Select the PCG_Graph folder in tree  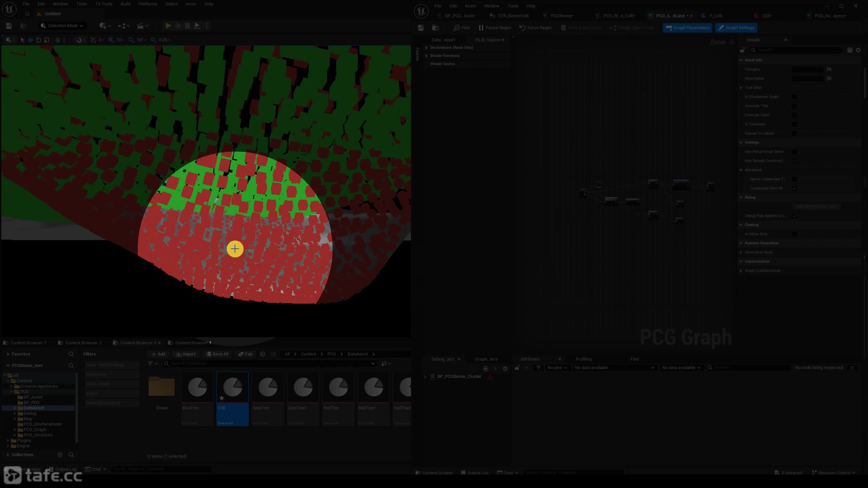coord(35,430)
